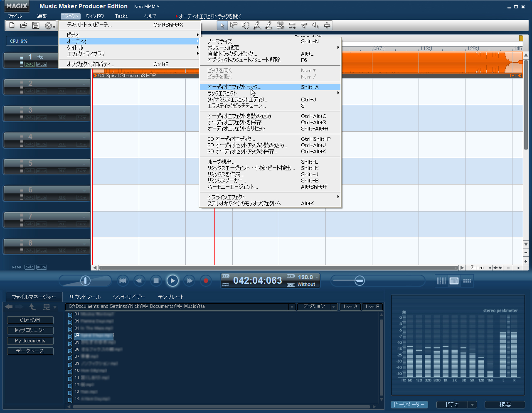Screen dimensions: 532x413
Task: Select the arrow mouse mode tool
Action: pos(222,26)
